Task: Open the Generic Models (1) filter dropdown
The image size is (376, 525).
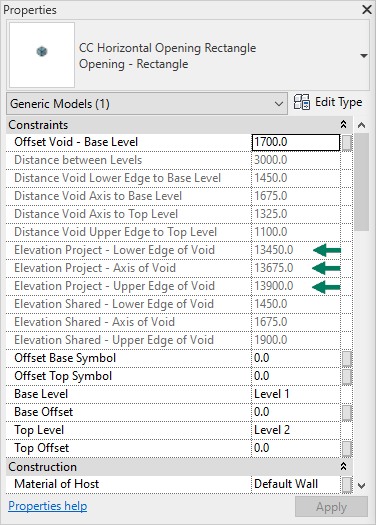Action: [147, 104]
